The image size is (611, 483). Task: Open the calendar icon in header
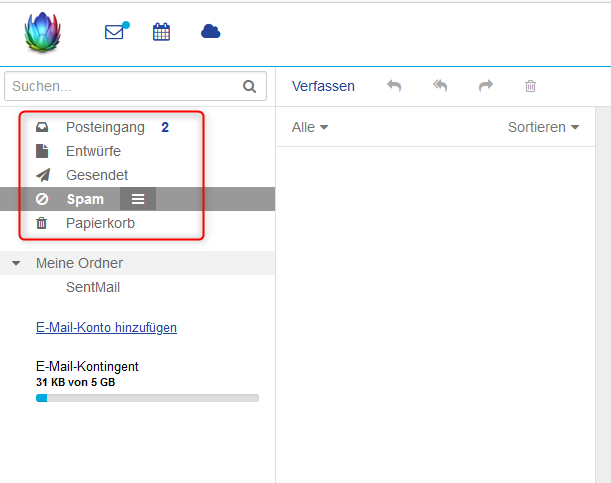pos(161,32)
